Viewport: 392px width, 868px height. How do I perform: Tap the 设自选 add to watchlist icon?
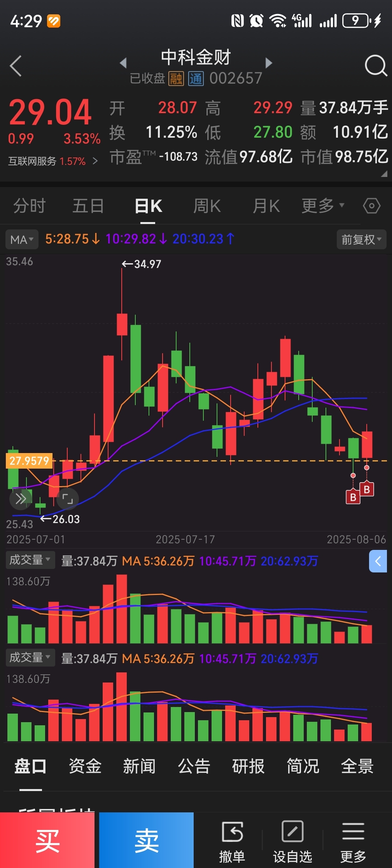point(292,832)
